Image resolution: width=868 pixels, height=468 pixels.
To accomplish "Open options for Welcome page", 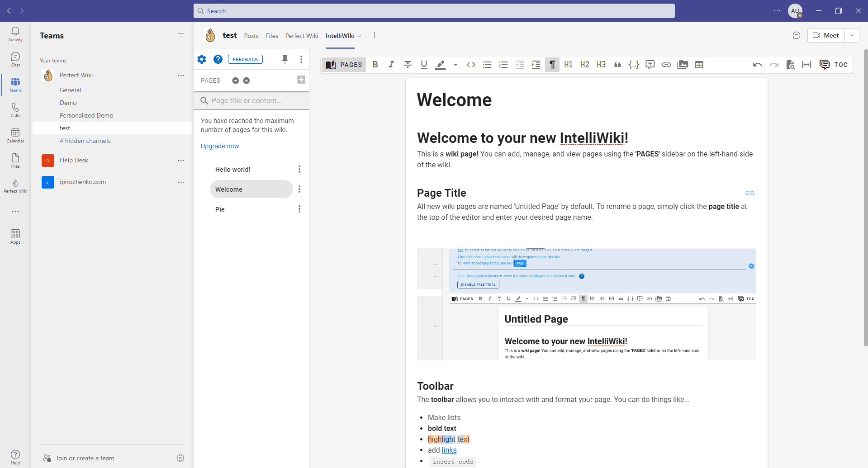I will (x=299, y=189).
